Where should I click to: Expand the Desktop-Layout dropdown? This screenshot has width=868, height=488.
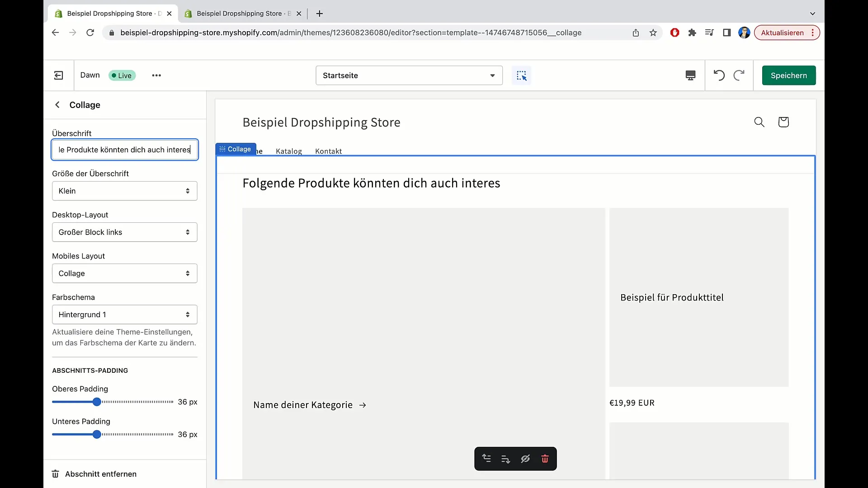coord(125,232)
